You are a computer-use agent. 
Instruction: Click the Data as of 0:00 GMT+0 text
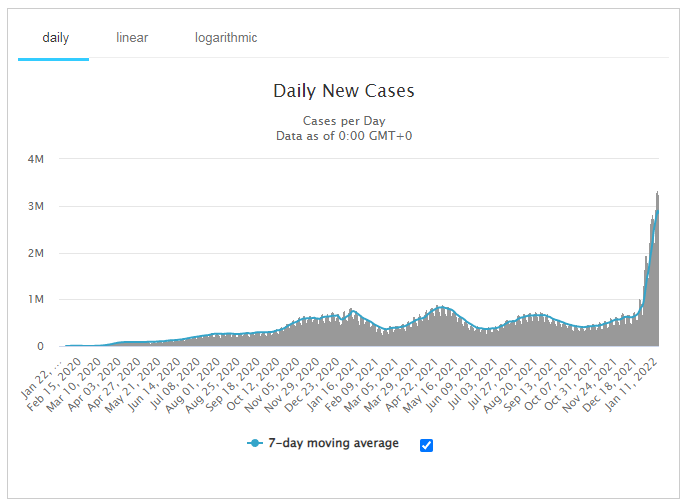click(x=343, y=136)
